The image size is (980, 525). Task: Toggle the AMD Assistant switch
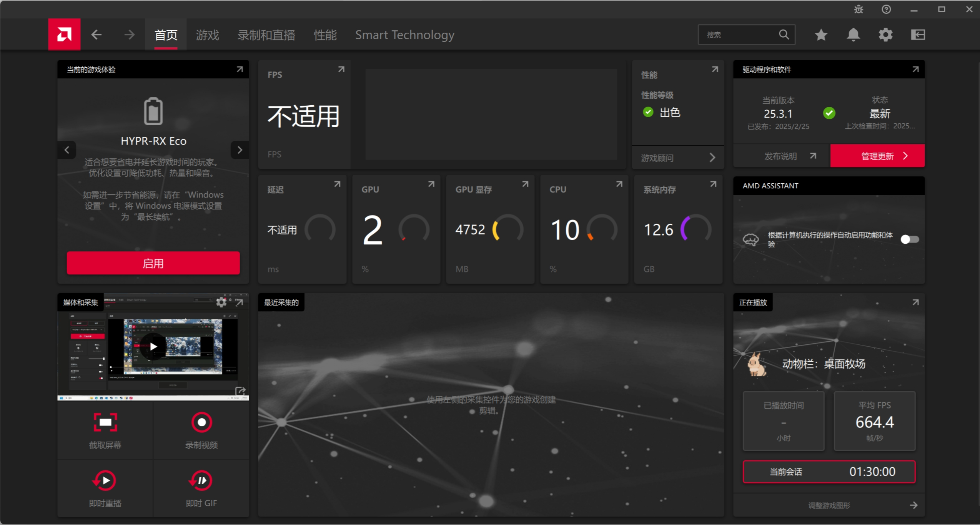(910, 239)
